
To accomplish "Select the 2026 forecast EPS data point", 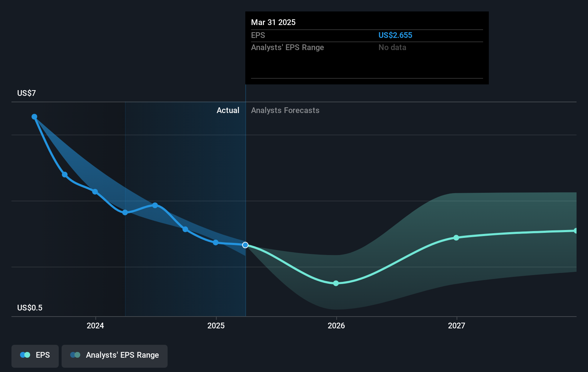I will pyautogui.click(x=336, y=283).
